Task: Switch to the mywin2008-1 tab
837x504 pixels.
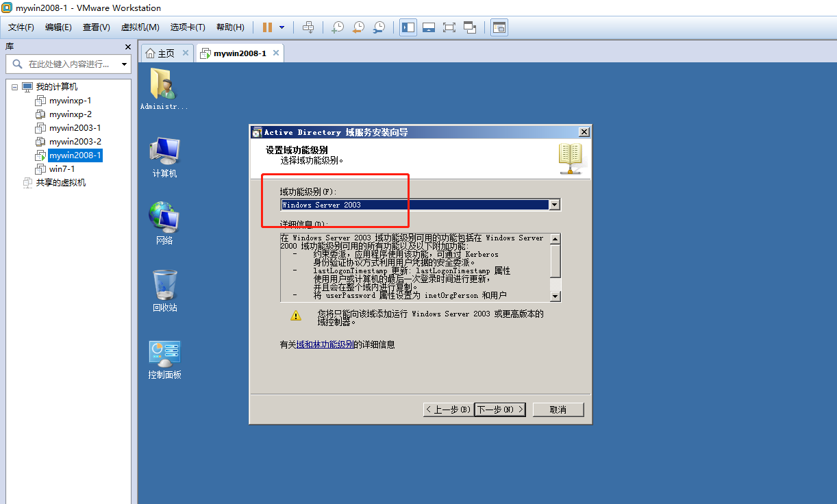Action: pos(240,53)
